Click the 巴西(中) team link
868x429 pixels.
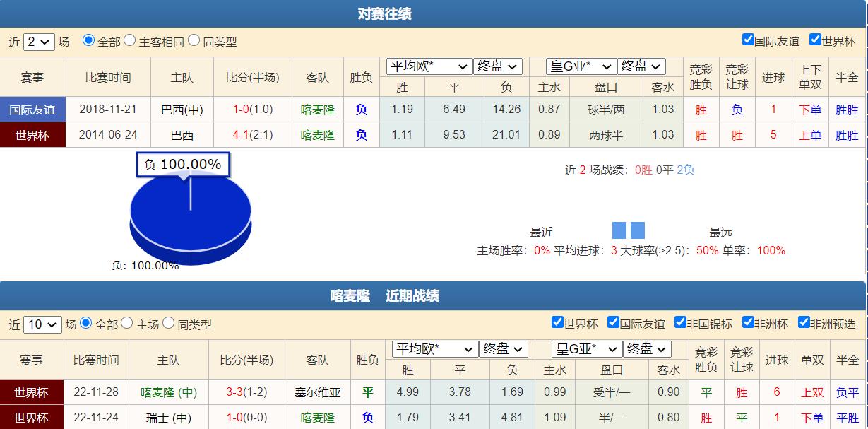pyautogui.click(x=182, y=109)
